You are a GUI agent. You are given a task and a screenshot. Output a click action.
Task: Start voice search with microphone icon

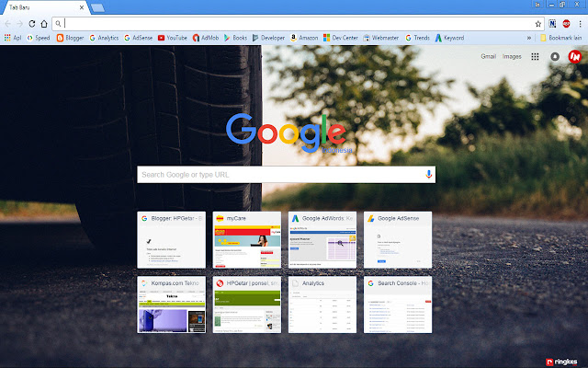click(429, 175)
